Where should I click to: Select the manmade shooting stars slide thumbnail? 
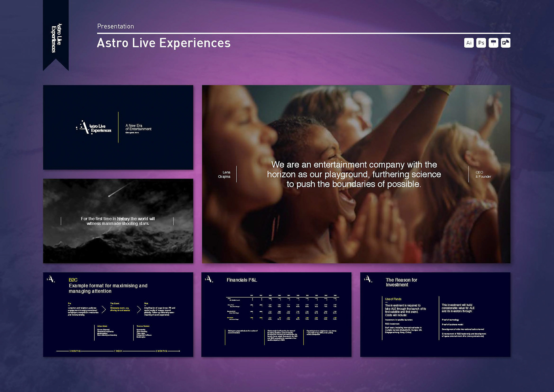(x=118, y=221)
